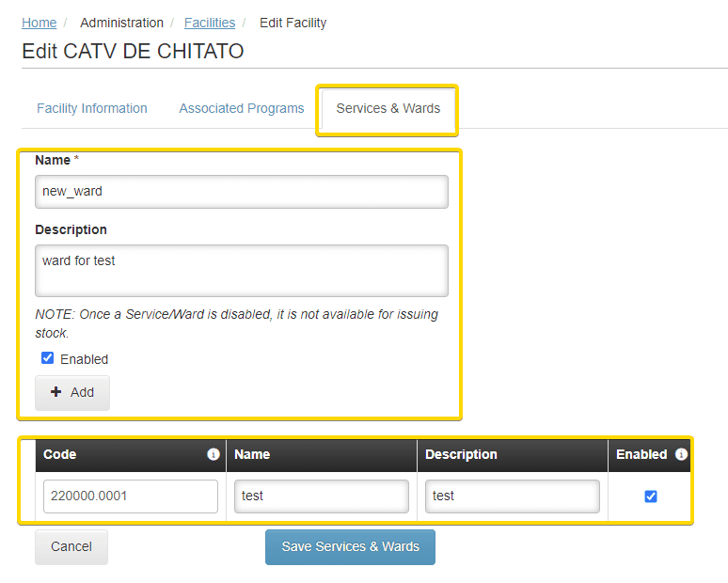Viewport: 728px width, 583px height.
Task: Open the Associated Programs tab
Action: point(242,108)
